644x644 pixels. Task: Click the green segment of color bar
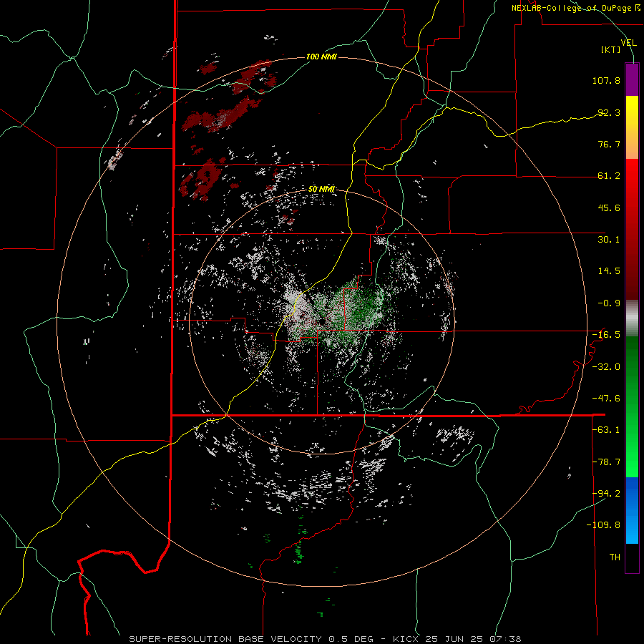(x=632, y=406)
